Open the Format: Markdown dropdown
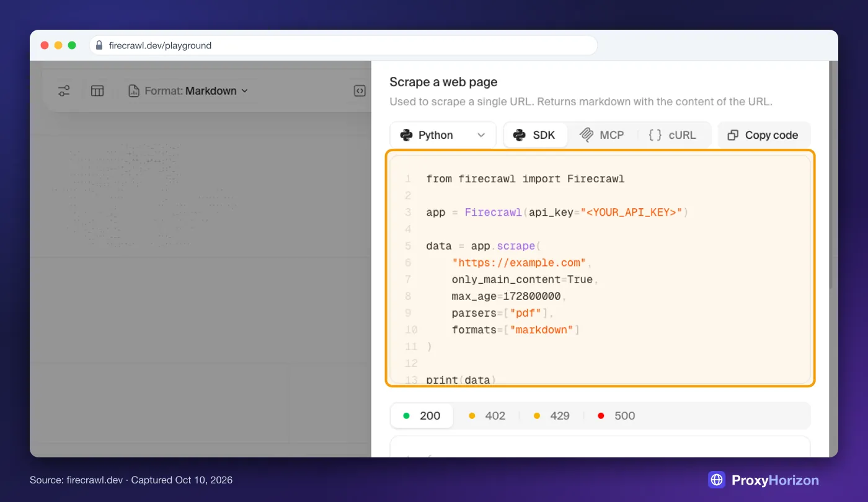The width and height of the screenshot is (868, 502). (x=188, y=91)
